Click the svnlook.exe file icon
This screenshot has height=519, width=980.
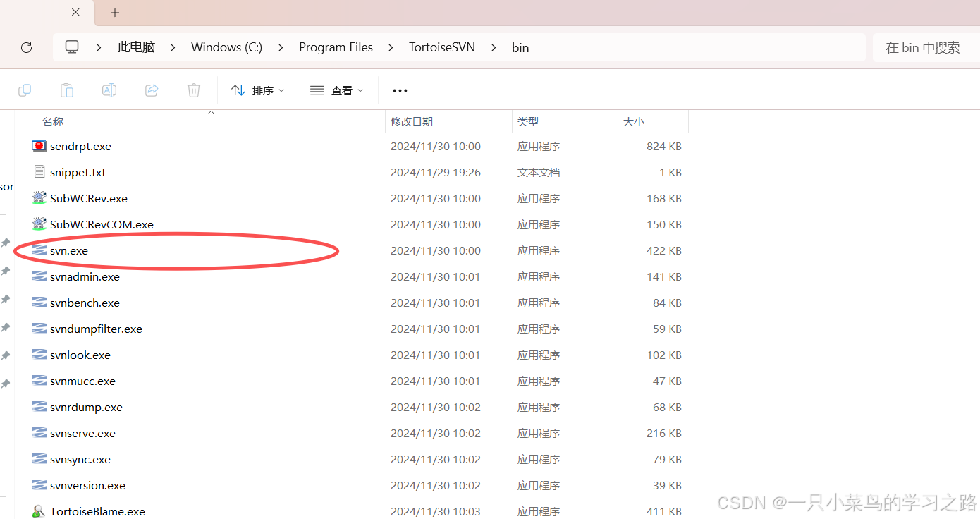pos(39,355)
